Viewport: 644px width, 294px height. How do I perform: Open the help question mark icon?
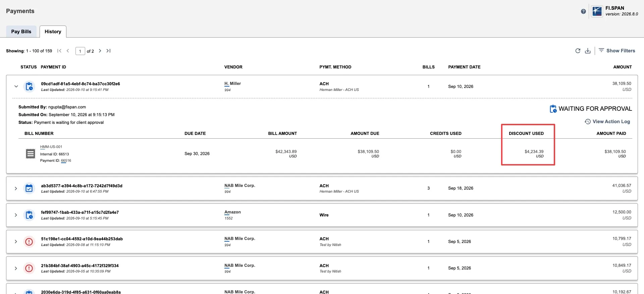click(583, 11)
